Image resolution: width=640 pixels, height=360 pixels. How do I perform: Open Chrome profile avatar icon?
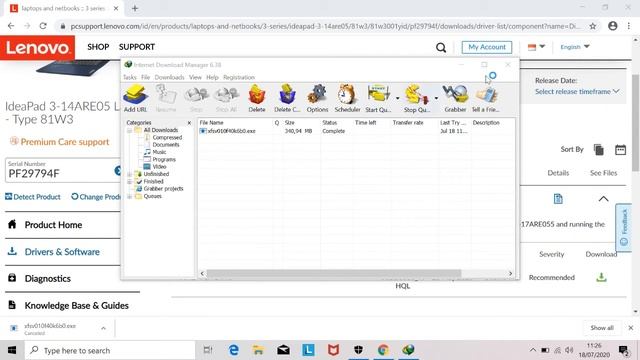(x=613, y=26)
